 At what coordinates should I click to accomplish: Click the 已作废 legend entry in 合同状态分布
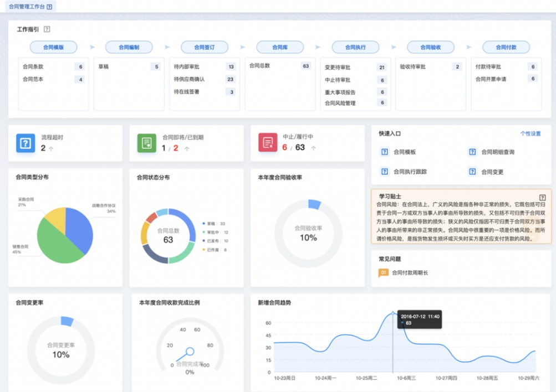point(215,250)
